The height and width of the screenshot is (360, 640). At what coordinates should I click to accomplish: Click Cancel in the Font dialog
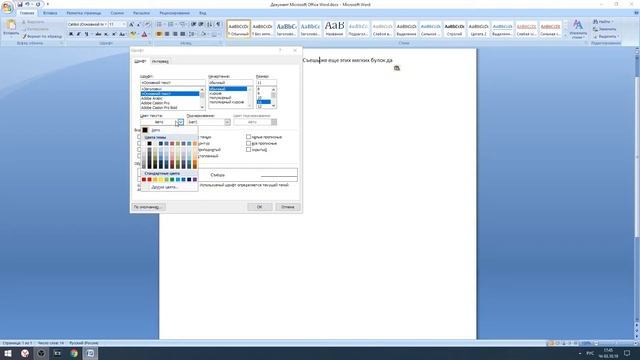pyautogui.click(x=288, y=207)
